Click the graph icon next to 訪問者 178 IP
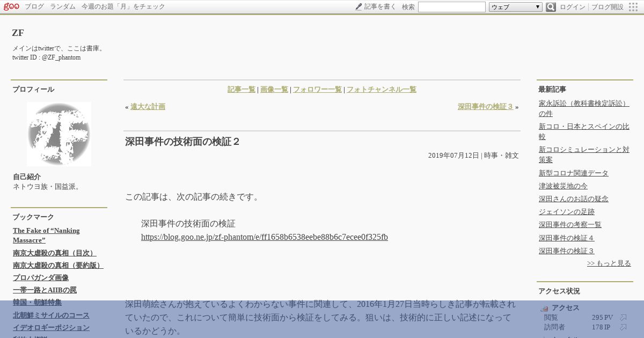The height and width of the screenshot is (338, 644). (x=623, y=327)
